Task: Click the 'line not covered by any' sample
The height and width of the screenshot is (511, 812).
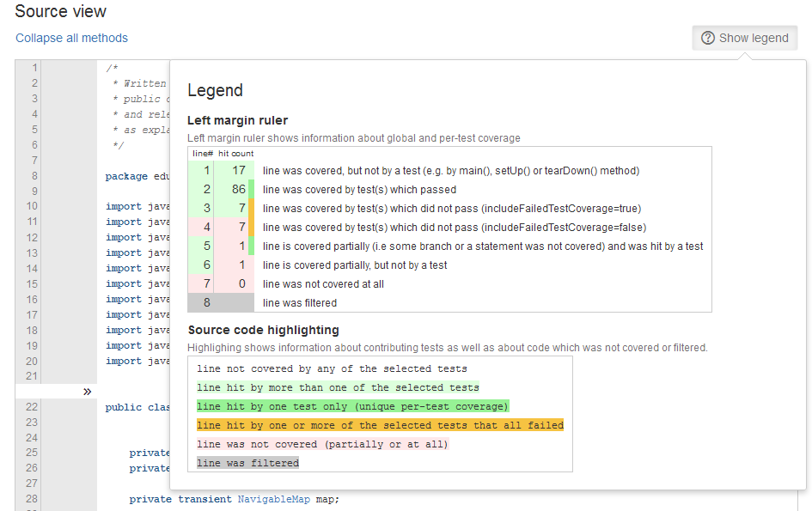Action: 332,368
